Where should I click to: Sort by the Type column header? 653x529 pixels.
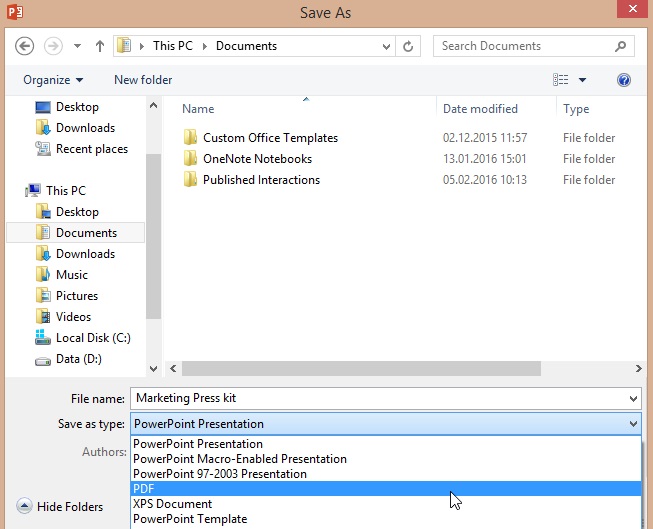point(576,109)
